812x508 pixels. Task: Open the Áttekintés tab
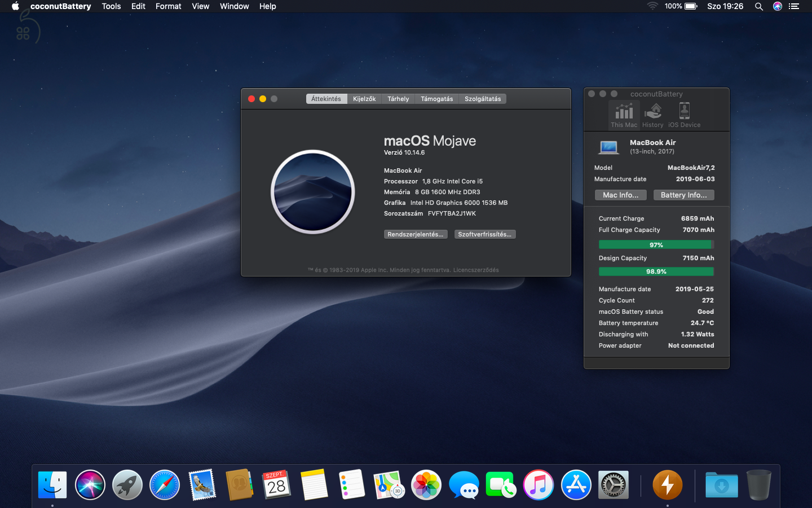(x=326, y=99)
